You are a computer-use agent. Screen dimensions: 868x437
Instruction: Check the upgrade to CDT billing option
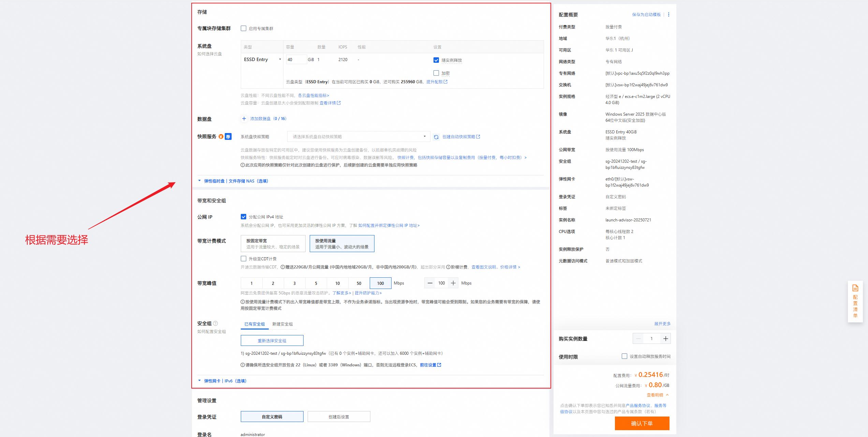(x=244, y=259)
